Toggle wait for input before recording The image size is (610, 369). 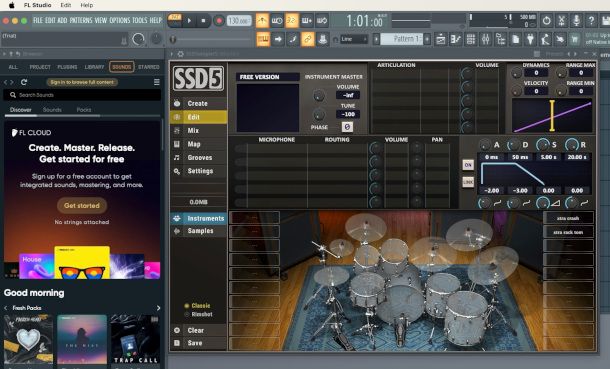click(277, 20)
